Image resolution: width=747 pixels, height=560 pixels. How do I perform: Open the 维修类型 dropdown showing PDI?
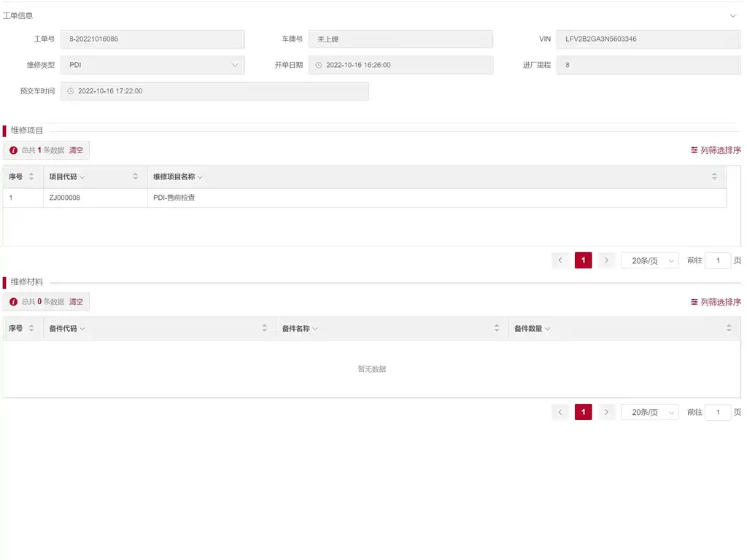pos(152,65)
